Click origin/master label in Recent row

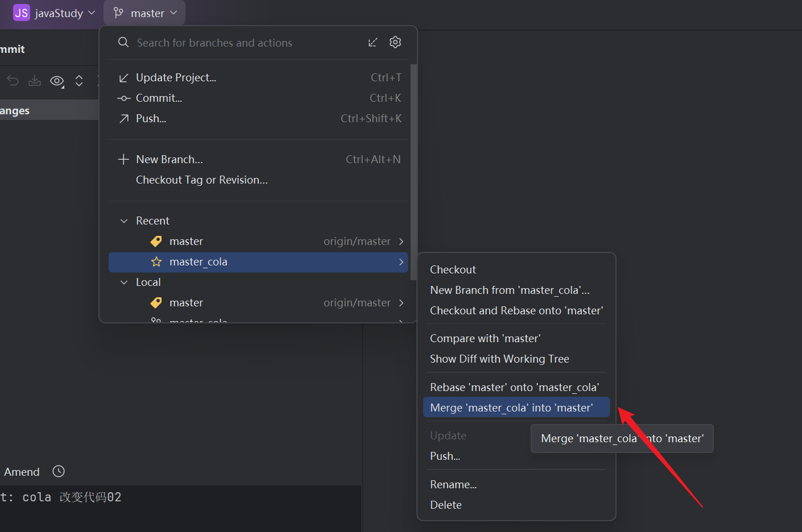point(357,241)
